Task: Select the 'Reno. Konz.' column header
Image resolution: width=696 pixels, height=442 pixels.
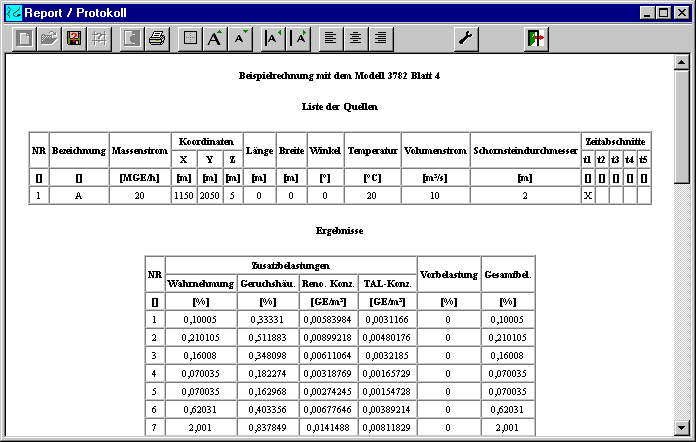Action: point(328,284)
